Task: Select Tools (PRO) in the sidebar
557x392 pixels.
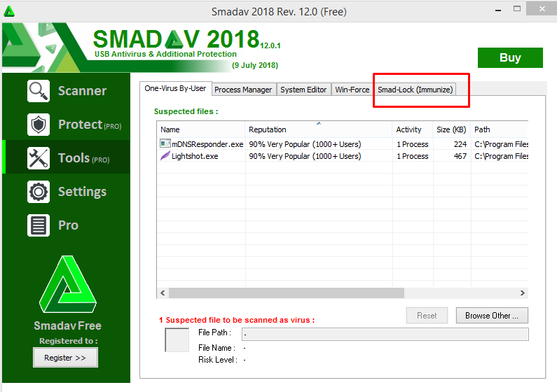Action: click(x=67, y=158)
